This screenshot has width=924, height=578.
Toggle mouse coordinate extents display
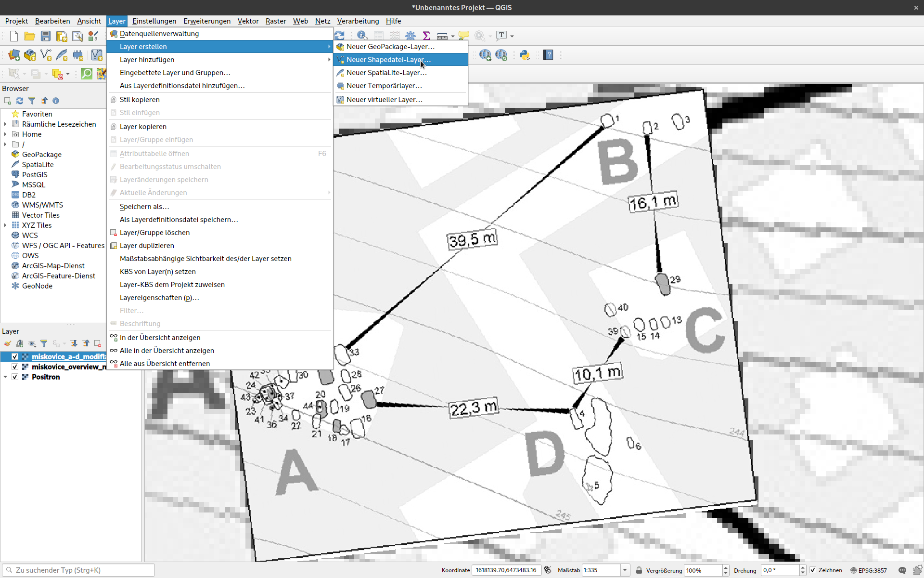point(548,570)
